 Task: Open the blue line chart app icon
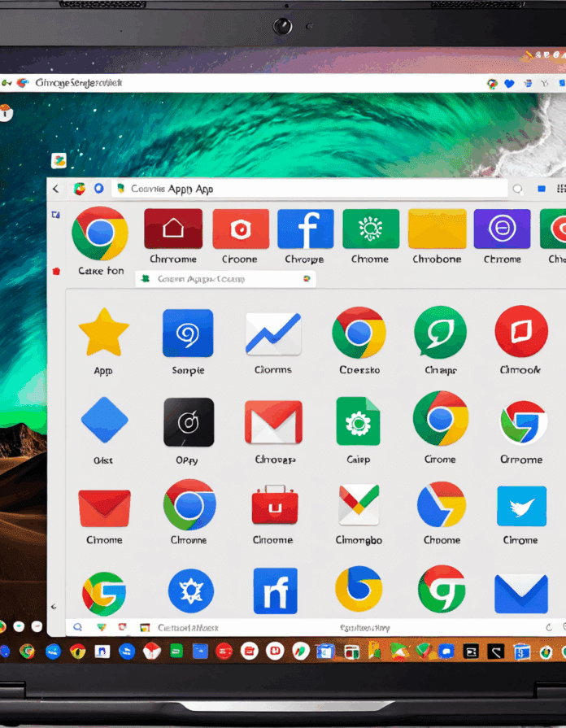(x=273, y=333)
